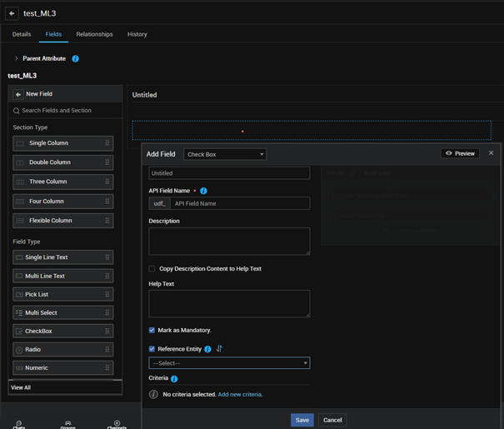
Task: Toggle Preview with the eye button
Action: click(460, 153)
